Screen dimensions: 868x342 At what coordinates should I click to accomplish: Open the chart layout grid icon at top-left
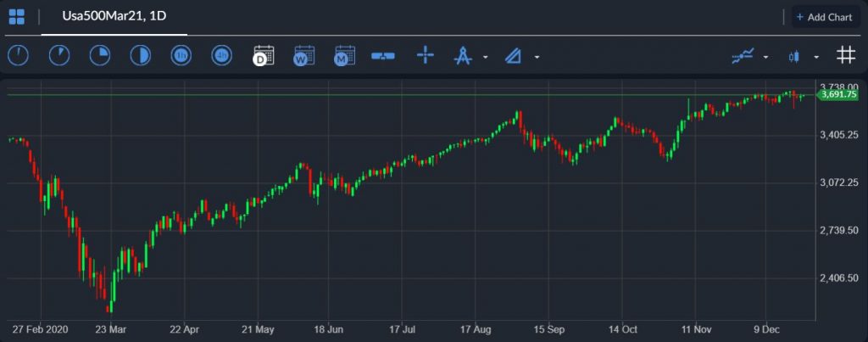17,17
